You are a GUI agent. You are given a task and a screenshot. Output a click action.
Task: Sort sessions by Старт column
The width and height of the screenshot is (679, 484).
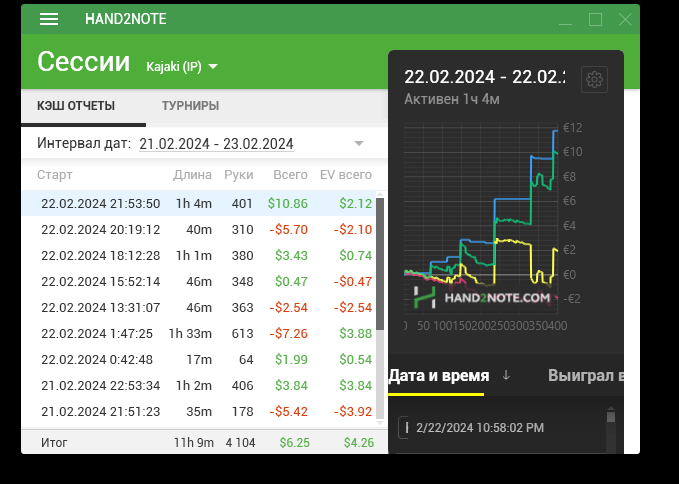(x=55, y=175)
